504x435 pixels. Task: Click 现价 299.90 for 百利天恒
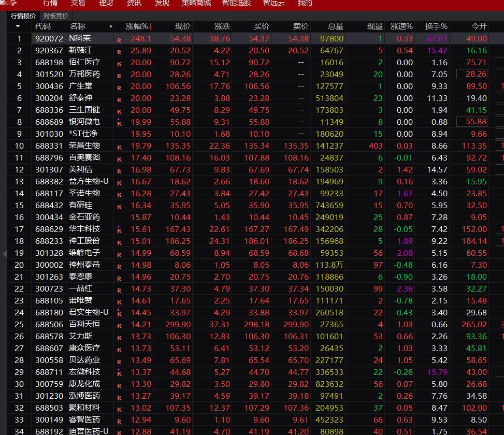tap(178, 325)
